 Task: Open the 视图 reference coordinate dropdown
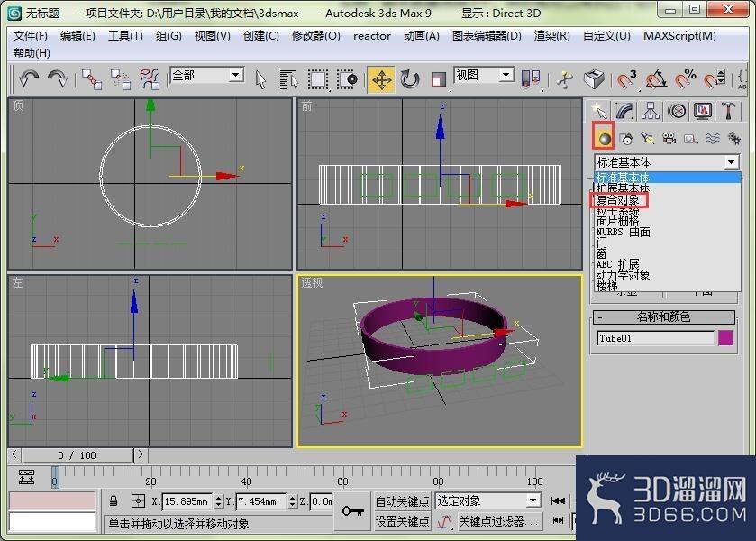coord(506,75)
